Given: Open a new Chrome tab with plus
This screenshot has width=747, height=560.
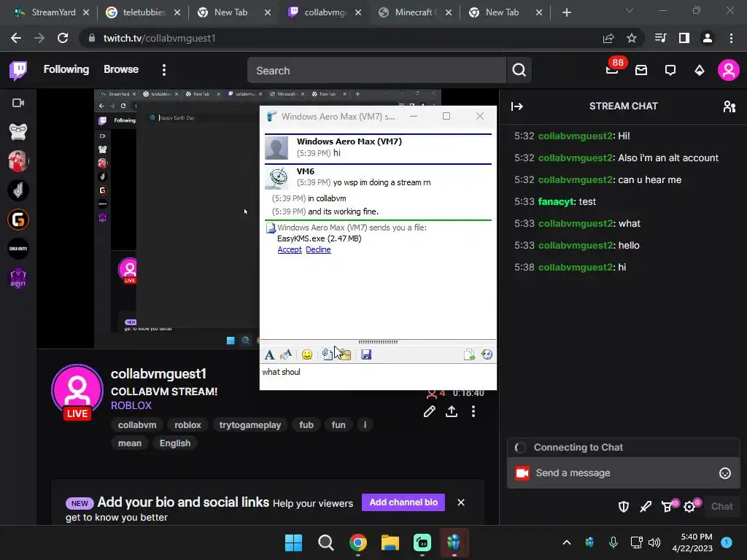Looking at the screenshot, I should [566, 12].
